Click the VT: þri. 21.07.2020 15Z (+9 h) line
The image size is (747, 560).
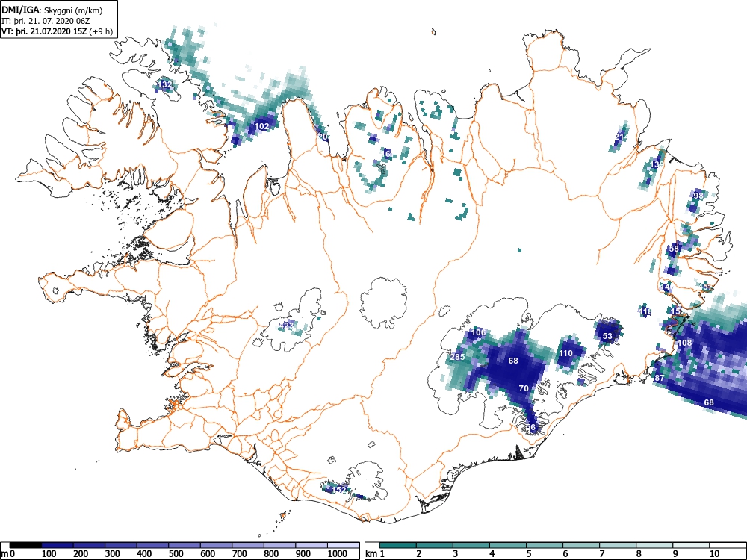[58, 31]
